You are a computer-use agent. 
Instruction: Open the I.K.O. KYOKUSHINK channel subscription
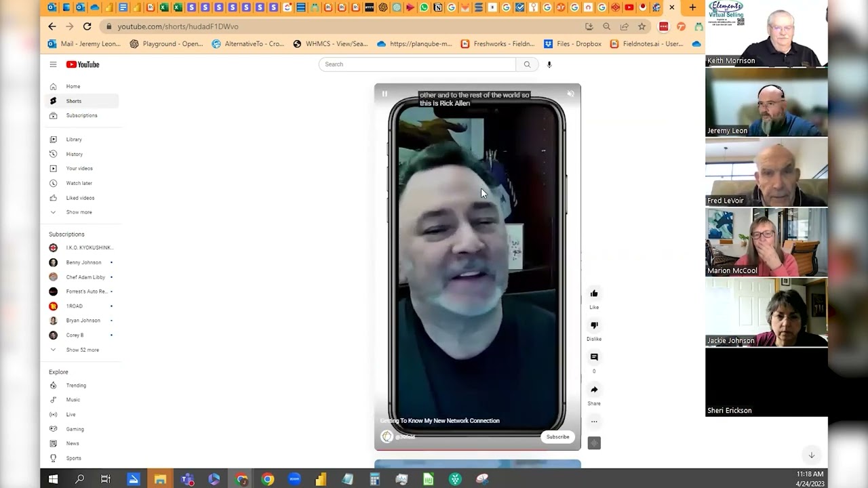coord(82,248)
